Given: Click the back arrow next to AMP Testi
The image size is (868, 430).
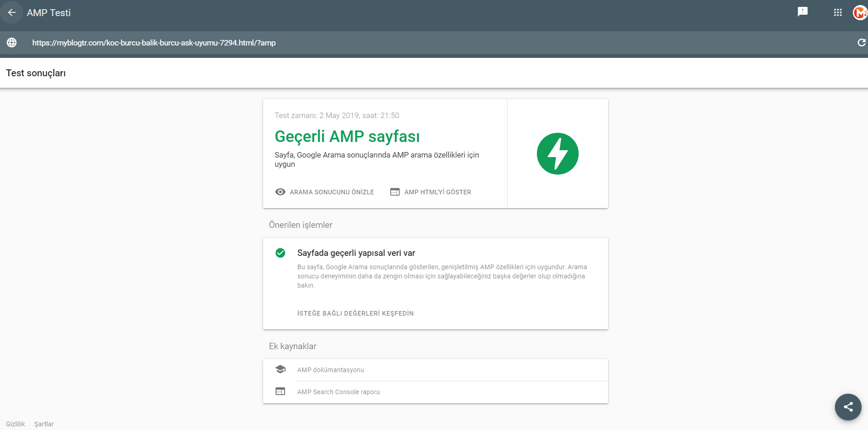Looking at the screenshot, I should pos(12,12).
